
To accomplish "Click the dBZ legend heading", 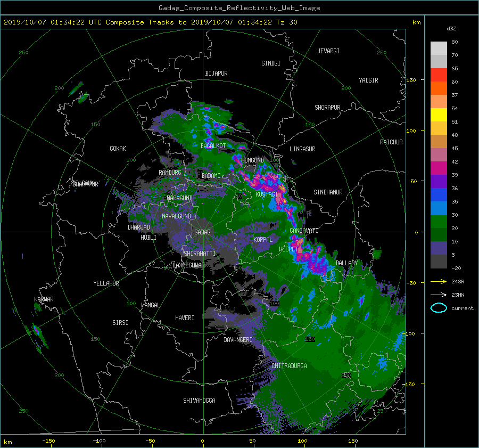I will pyautogui.click(x=451, y=29).
